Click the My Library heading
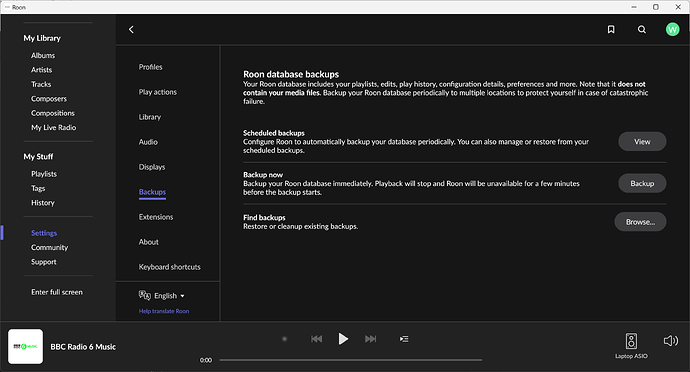 tap(42, 38)
